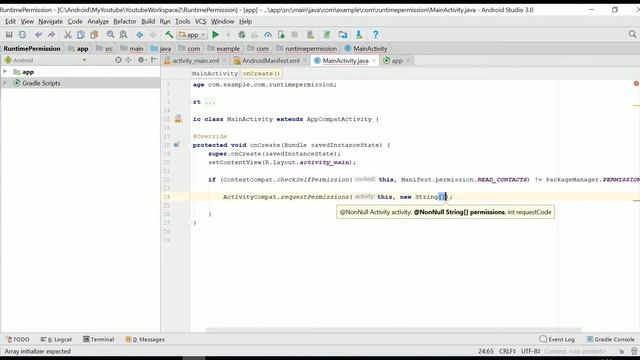Viewport: 640px width, 360px height.
Task: Open the Build menu
Action: coord(148,21)
